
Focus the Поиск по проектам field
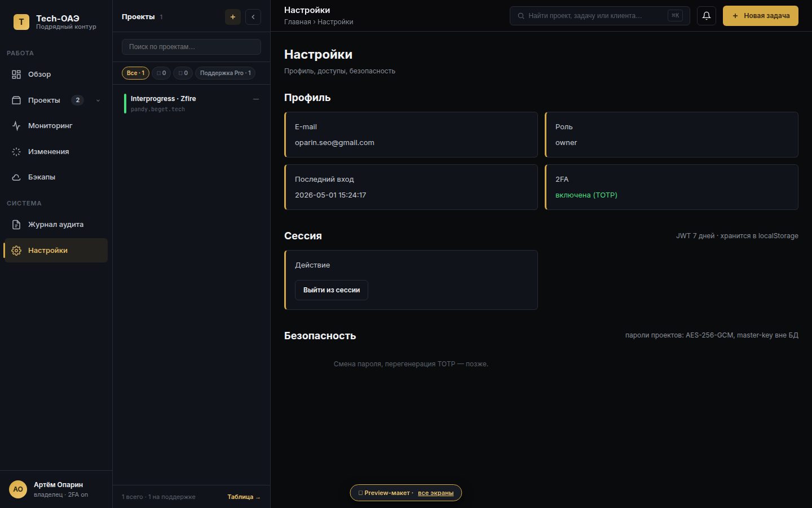pos(191,47)
